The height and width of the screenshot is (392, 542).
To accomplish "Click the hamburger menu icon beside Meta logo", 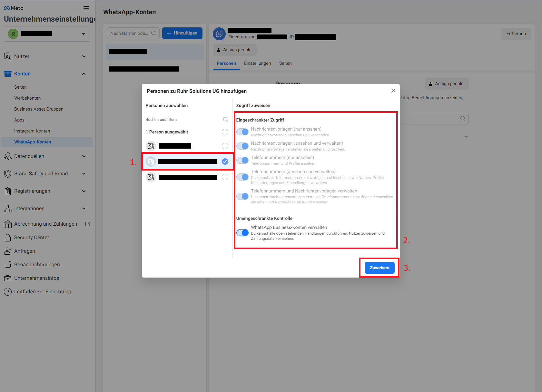I will click(86, 9).
